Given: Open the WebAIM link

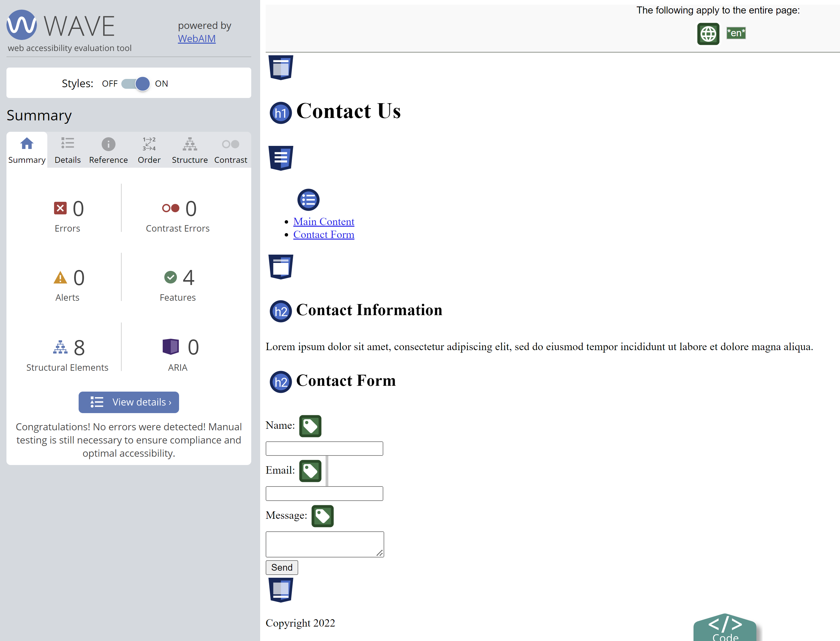Looking at the screenshot, I should [x=197, y=38].
